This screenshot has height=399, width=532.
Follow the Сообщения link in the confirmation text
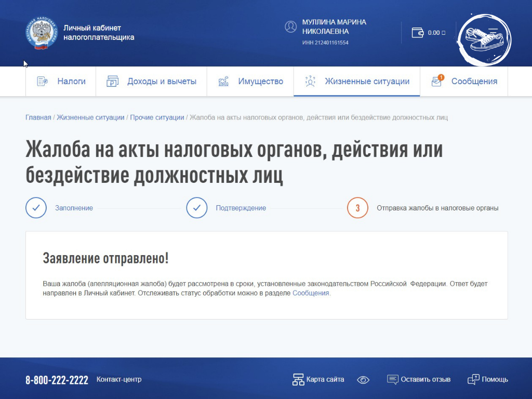click(x=311, y=293)
